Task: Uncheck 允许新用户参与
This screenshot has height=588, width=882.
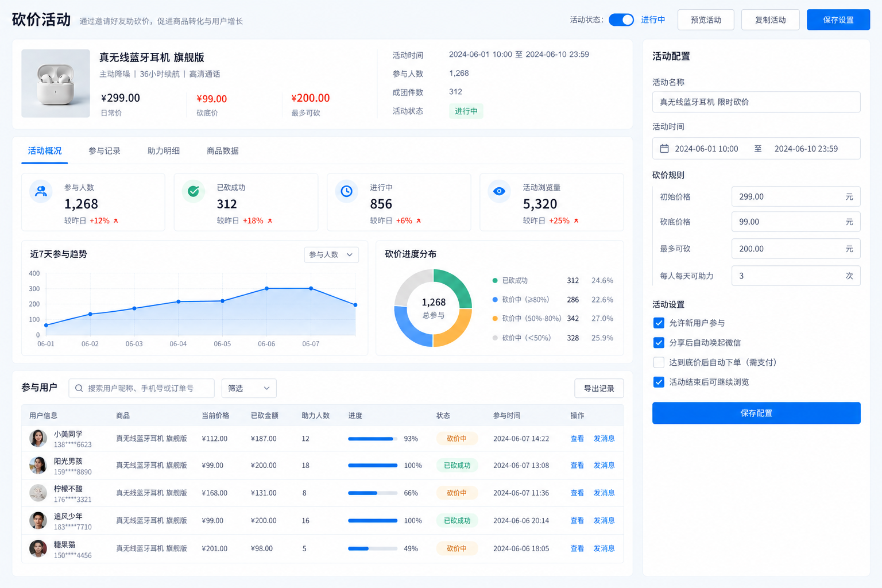Action: pyautogui.click(x=659, y=323)
